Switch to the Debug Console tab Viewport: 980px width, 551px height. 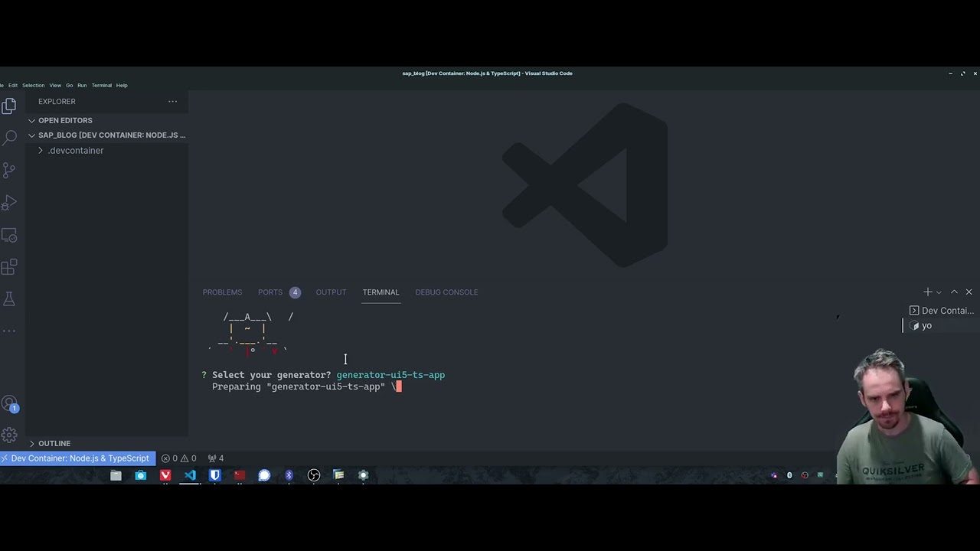pos(446,292)
